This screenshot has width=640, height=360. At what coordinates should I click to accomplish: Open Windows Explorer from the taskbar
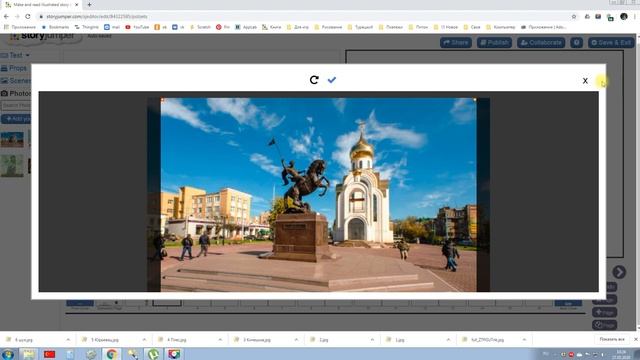coord(29,354)
